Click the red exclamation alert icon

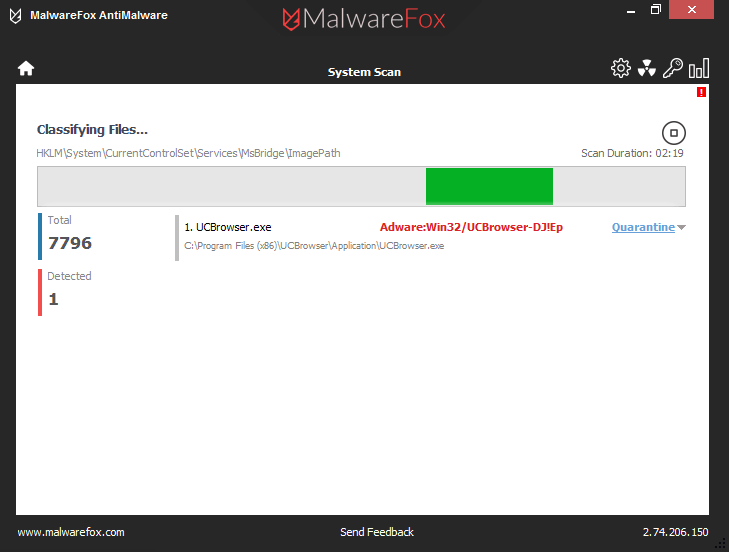tap(702, 92)
